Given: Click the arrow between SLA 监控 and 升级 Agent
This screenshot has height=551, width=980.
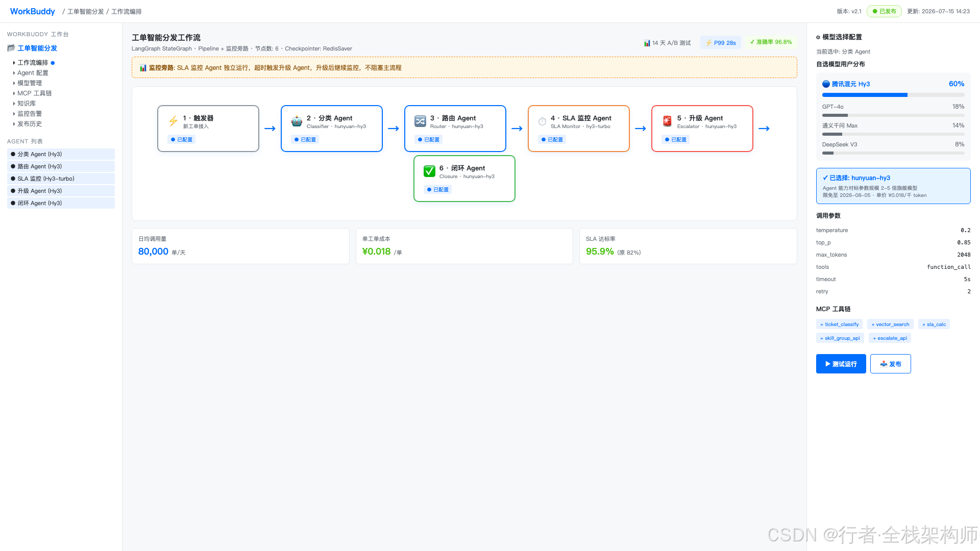Looking at the screenshot, I should (641, 129).
